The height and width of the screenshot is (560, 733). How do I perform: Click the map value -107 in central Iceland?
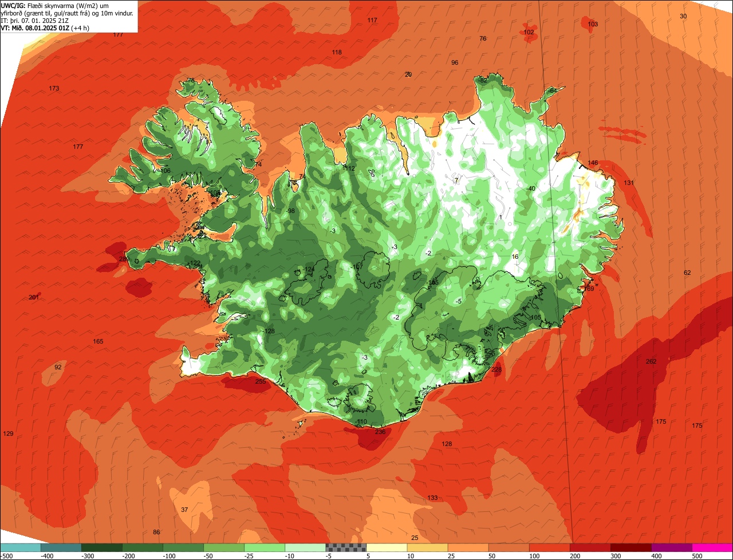(357, 267)
